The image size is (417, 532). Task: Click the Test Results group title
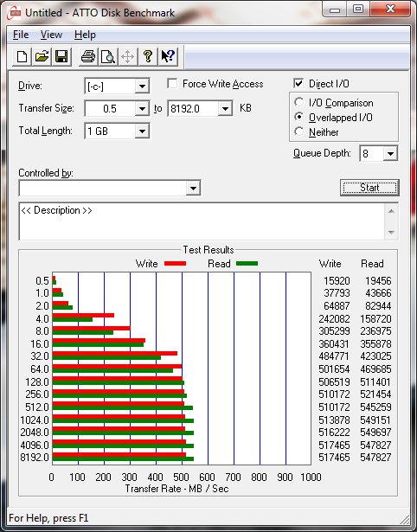click(208, 250)
